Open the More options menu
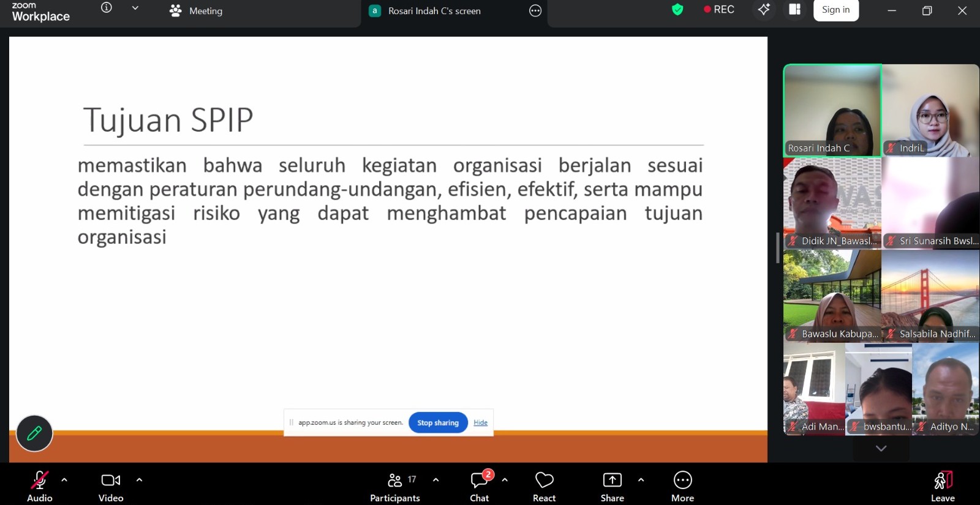 click(x=683, y=487)
